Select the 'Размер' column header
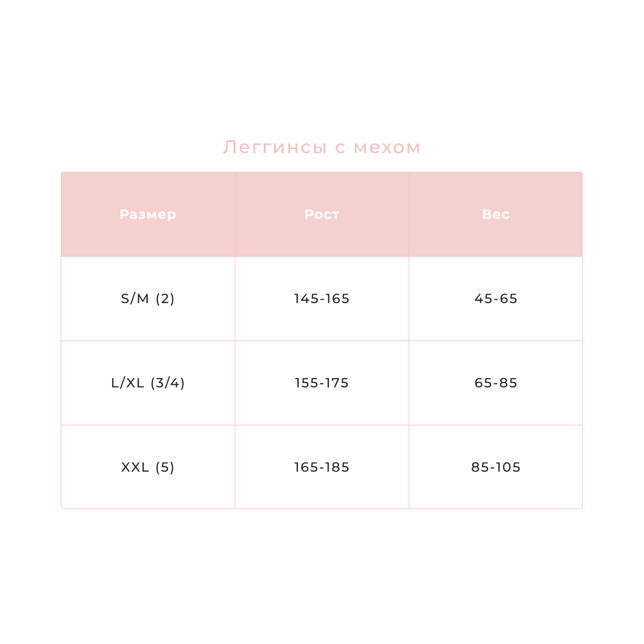The height and width of the screenshot is (644, 644). [x=148, y=214]
